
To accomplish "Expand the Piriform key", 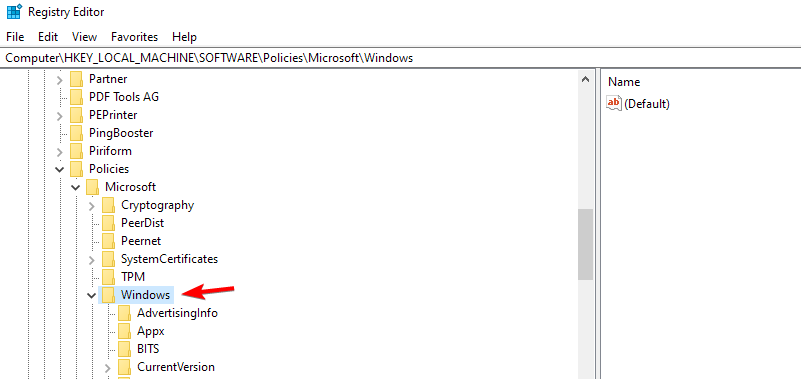I will tap(60, 151).
